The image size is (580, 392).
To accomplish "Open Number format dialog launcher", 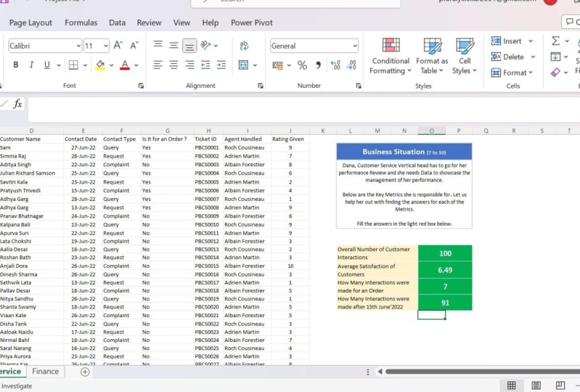I will coord(359,86).
